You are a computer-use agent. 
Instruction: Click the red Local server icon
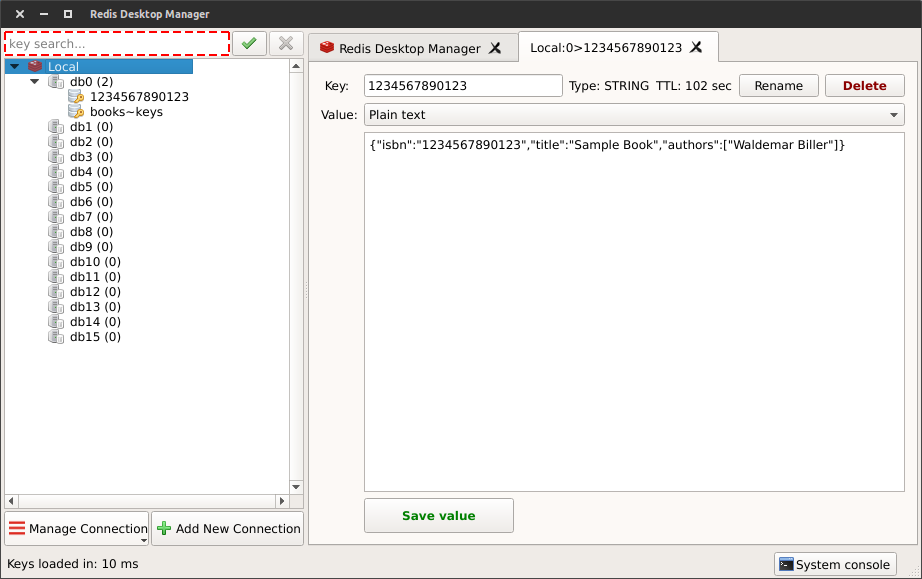[x=35, y=66]
